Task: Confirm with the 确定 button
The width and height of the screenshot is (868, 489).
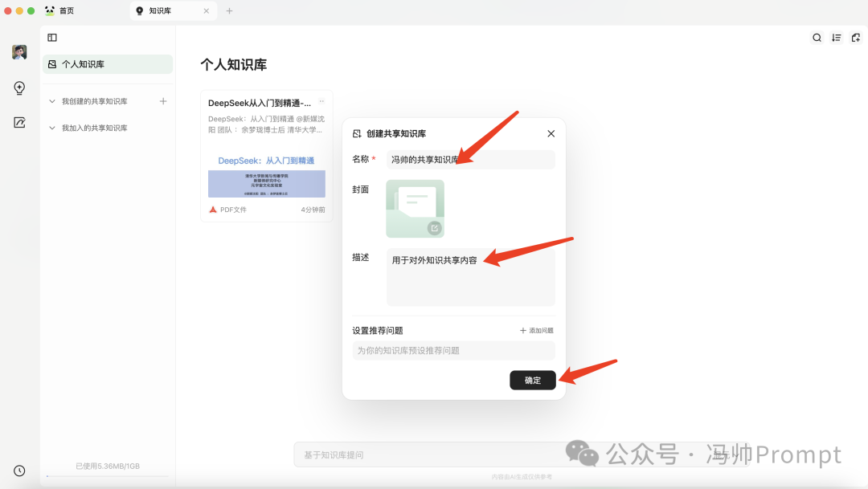Action: 533,380
